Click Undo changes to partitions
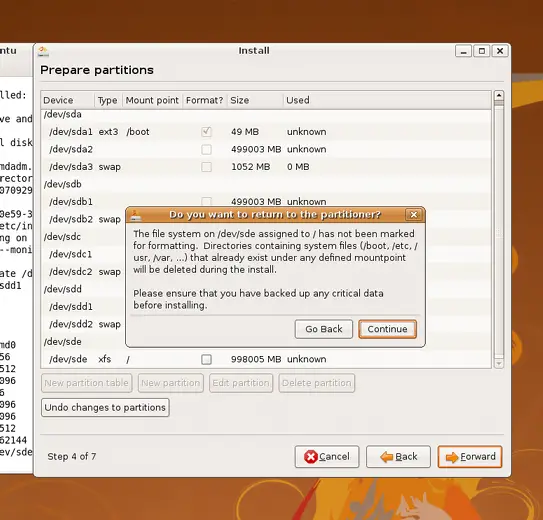The image size is (543, 520). pyautogui.click(x=105, y=407)
